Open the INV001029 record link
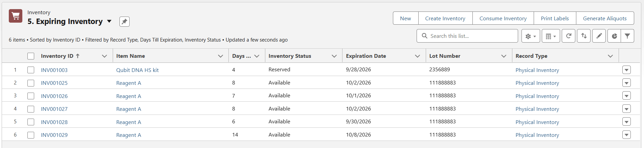Viewport: 644px width, 148px height. pyautogui.click(x=54, y=135)
